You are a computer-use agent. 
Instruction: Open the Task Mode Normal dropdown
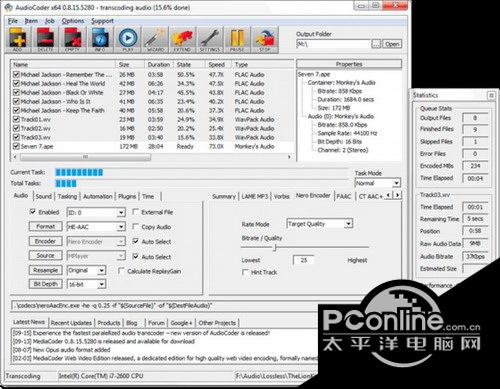(x=396, y=183)
